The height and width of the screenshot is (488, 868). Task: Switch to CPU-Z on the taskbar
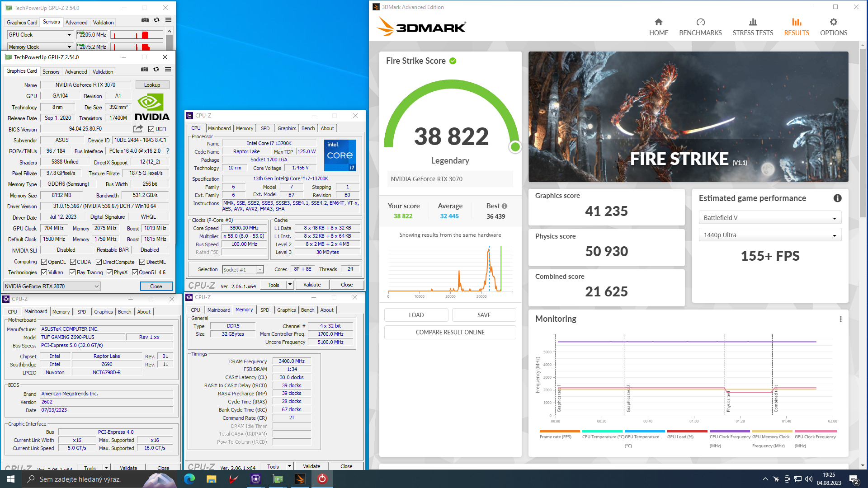[255, 479]
